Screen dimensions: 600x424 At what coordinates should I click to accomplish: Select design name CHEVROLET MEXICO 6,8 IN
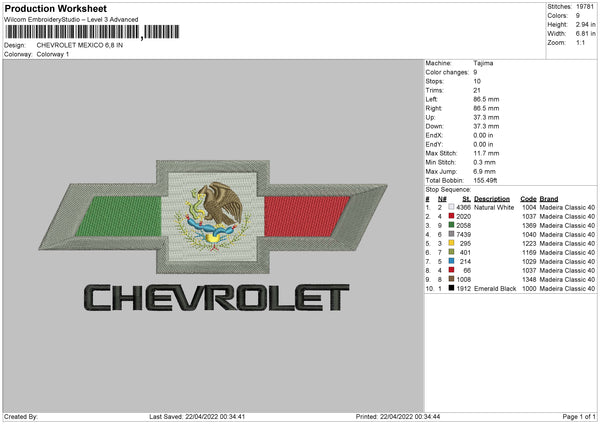click(80, 45)
